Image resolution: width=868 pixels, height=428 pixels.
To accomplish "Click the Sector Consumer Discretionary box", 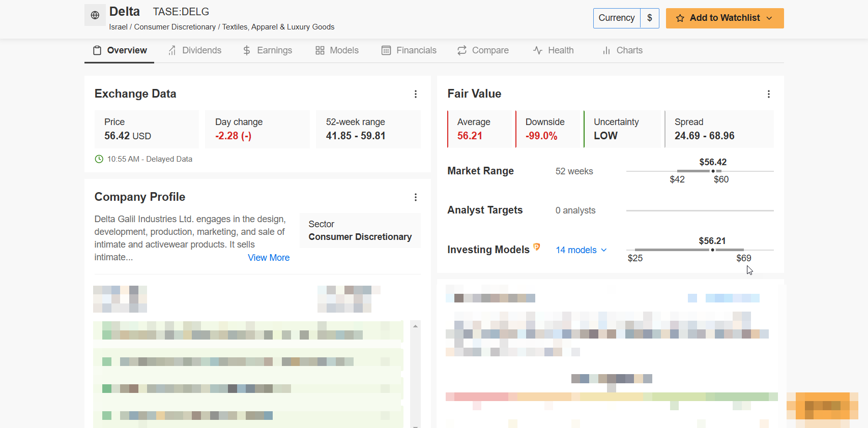I will (x=360, y=230).
